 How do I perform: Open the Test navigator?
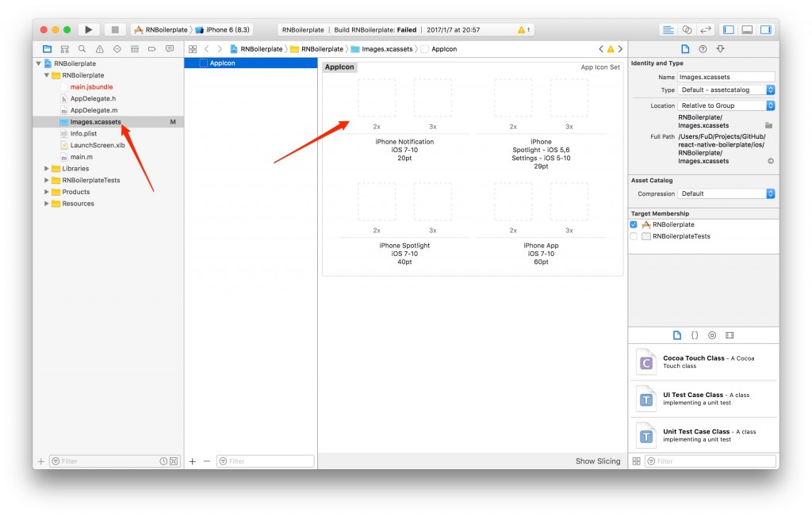[x=117, y=48]
